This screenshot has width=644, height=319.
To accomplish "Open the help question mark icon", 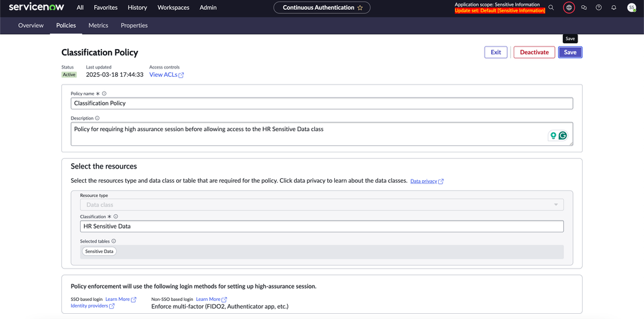I will (x=599, y=8).
